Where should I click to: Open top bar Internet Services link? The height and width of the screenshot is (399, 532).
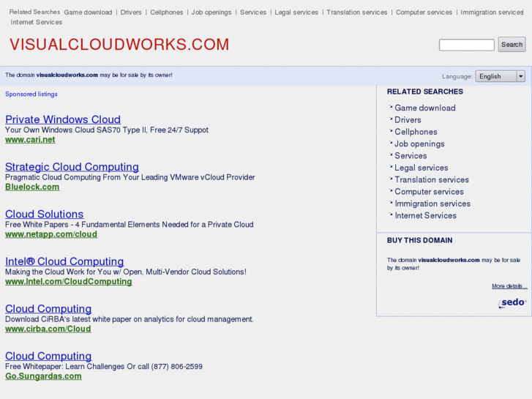point(37,22)
